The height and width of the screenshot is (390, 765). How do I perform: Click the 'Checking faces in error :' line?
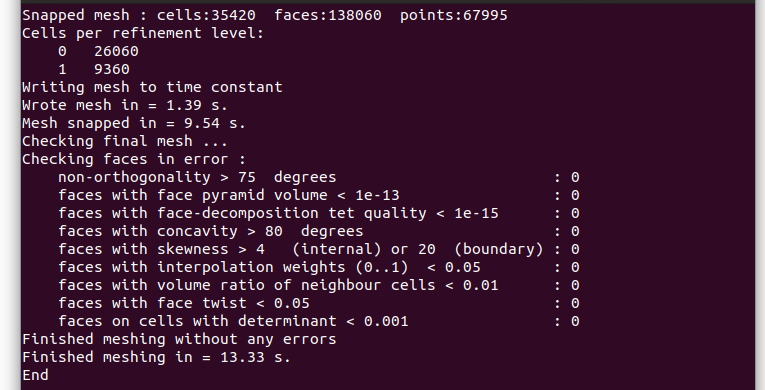[x=134, y=159]
